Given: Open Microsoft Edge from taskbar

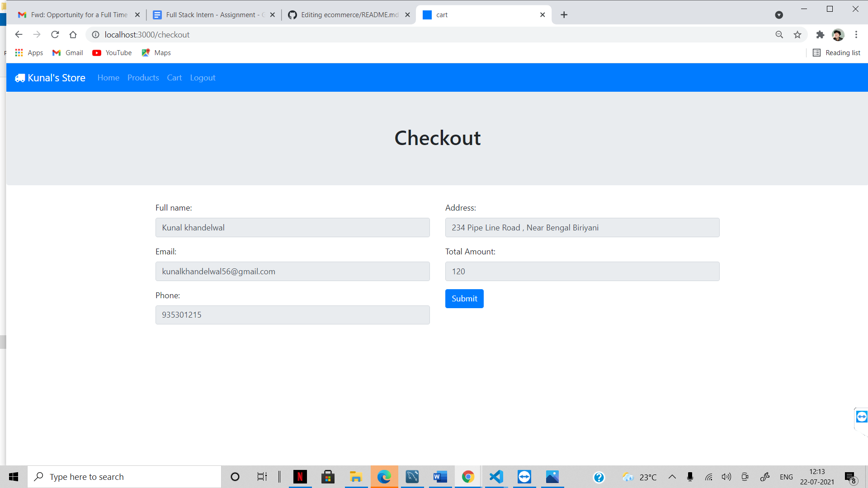Looking at the screenshot, I should pyautogui.click(x=384, y=477).
